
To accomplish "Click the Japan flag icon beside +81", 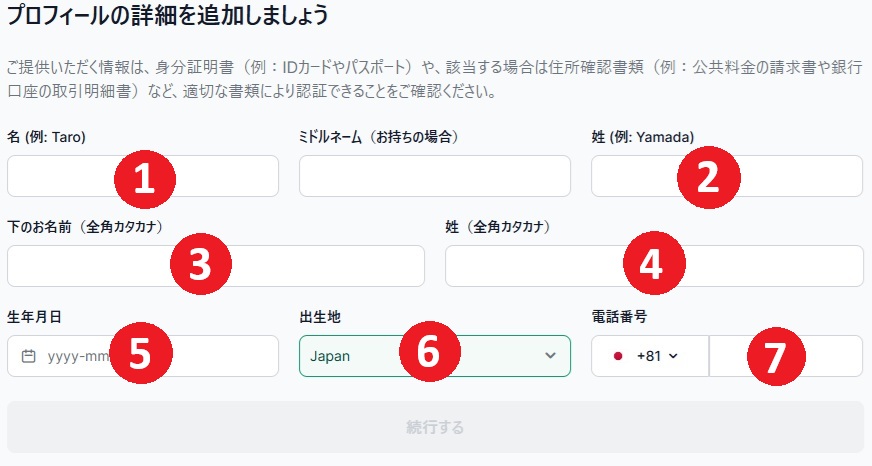I will tap(618, 356).
